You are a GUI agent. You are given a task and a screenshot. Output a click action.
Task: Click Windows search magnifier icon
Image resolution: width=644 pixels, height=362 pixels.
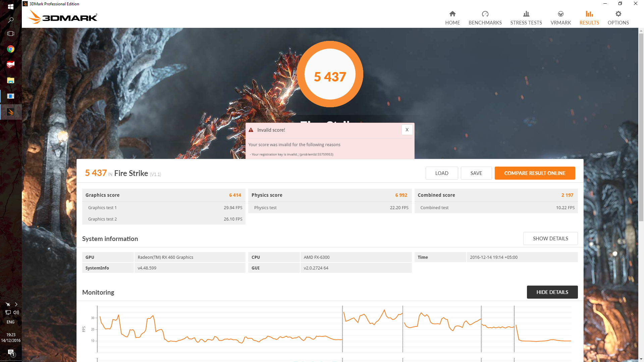[x=11, y=20]
